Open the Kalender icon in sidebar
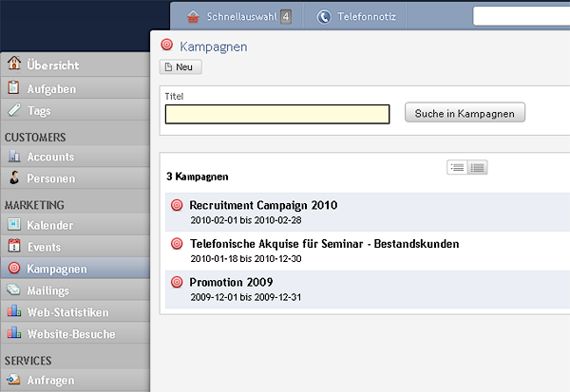The image size is (570, 392). 14,224
